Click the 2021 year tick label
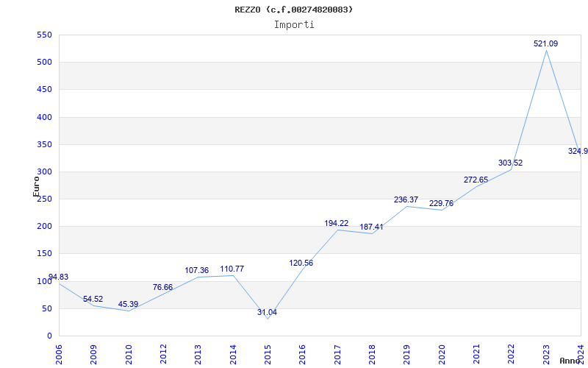 click(x=476, y=355)
